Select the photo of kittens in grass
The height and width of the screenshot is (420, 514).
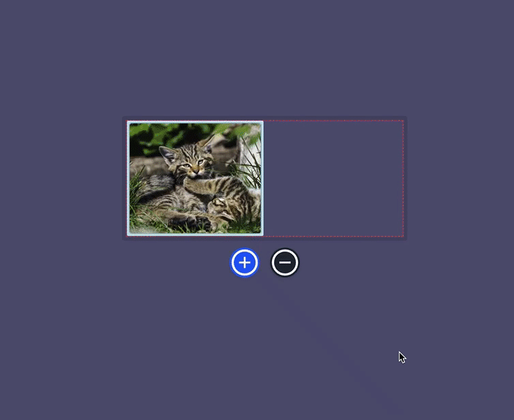point(195,179)
